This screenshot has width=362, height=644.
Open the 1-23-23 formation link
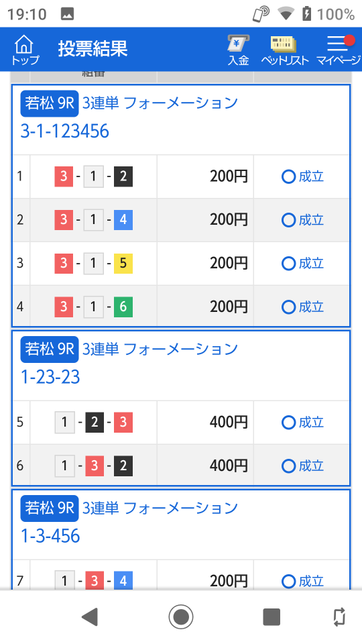[x=50, y=377]
